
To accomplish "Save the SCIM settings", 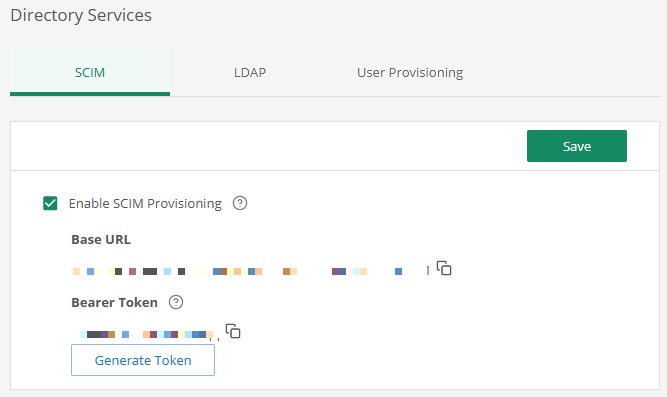I will pos(577,146).
